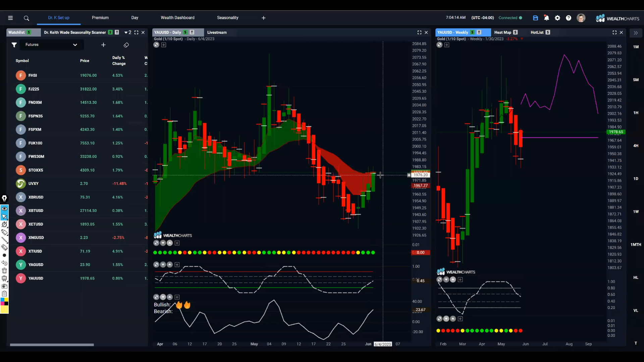
Task: Open settings gear in top bar
Action: [x=557, y=18]
